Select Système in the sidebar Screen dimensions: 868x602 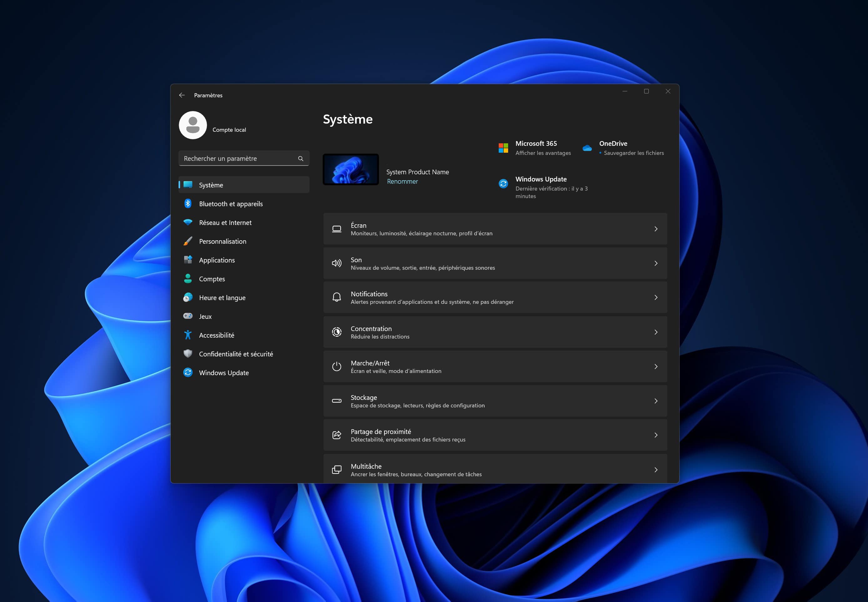[x=211, y=185]
